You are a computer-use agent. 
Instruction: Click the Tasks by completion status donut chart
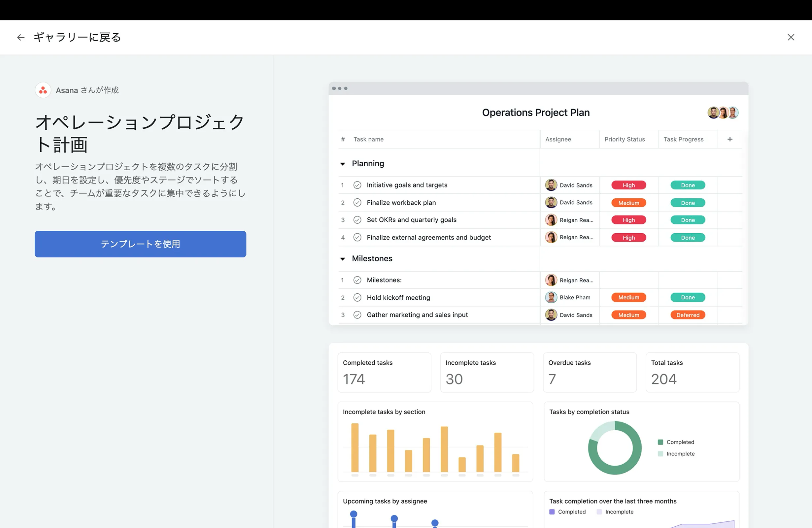click(615, 448)
